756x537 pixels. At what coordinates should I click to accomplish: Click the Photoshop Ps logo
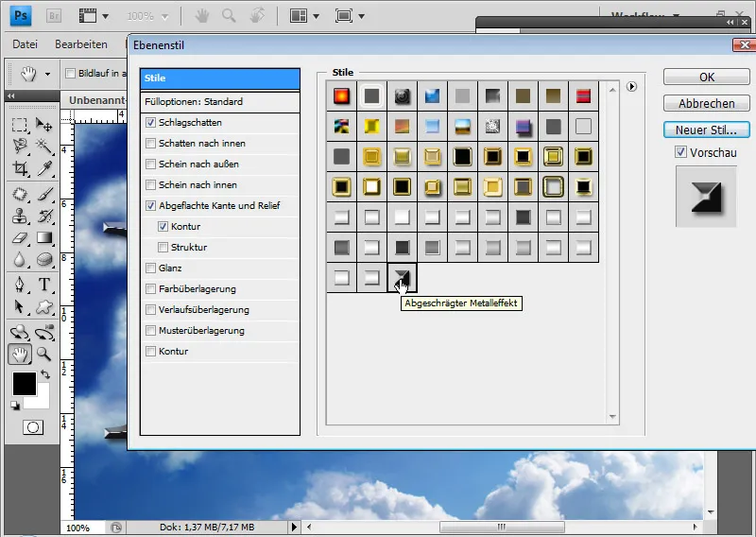point(20,16)
